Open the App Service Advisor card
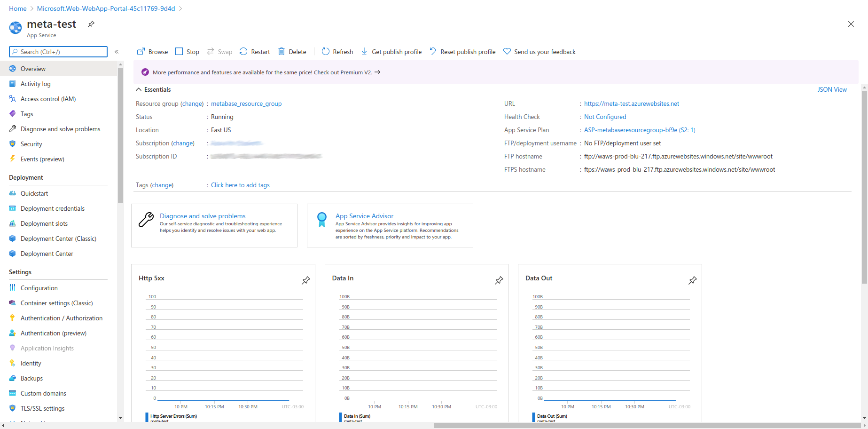The image size is (868, 429). pyautogui.click(x=390, y=225)
